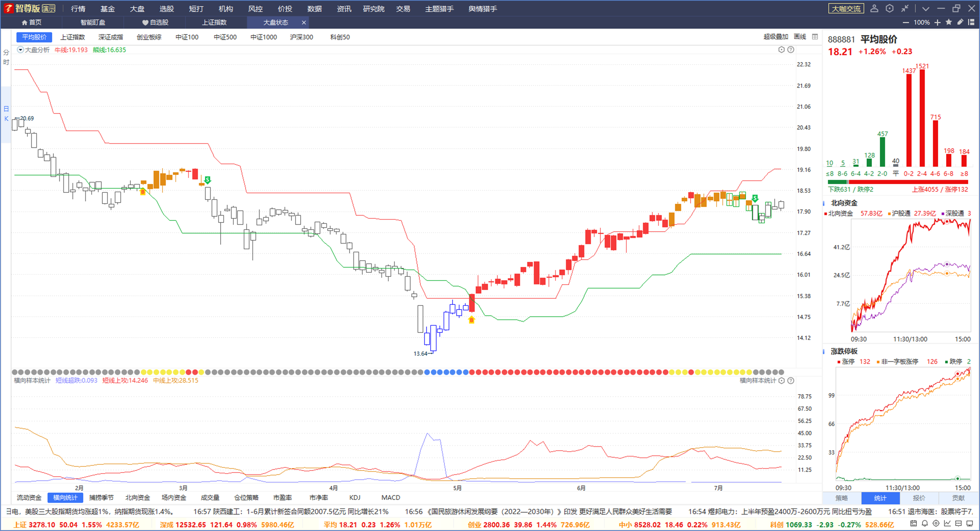Open 大盘分析 indicator settings gear icon
This screenshot has width=980, height=531.
click(781, 50)
